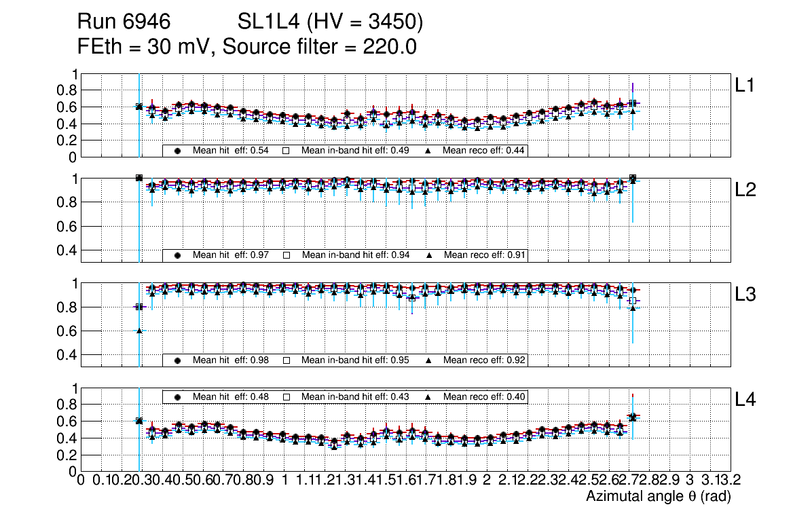Pick the open square marker in L3 legend
812x524 pixels.
(287, 360)
